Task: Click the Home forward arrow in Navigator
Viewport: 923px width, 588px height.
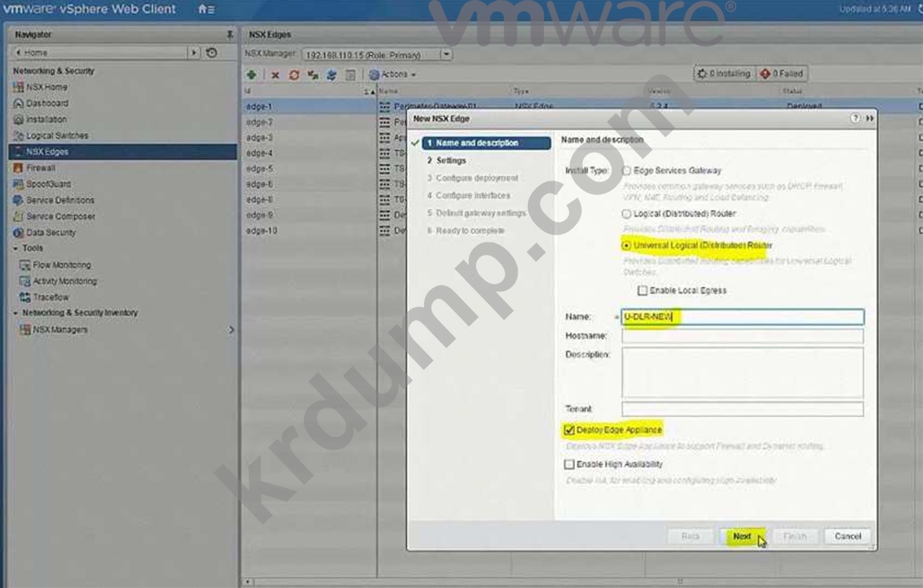Action: pyautogui.click(x=194, y=53)
